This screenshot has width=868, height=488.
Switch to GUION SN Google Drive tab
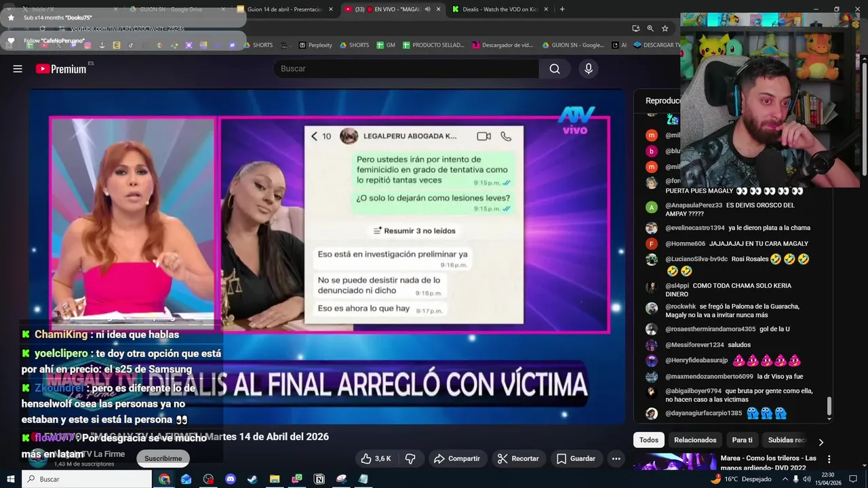(175, 9)
